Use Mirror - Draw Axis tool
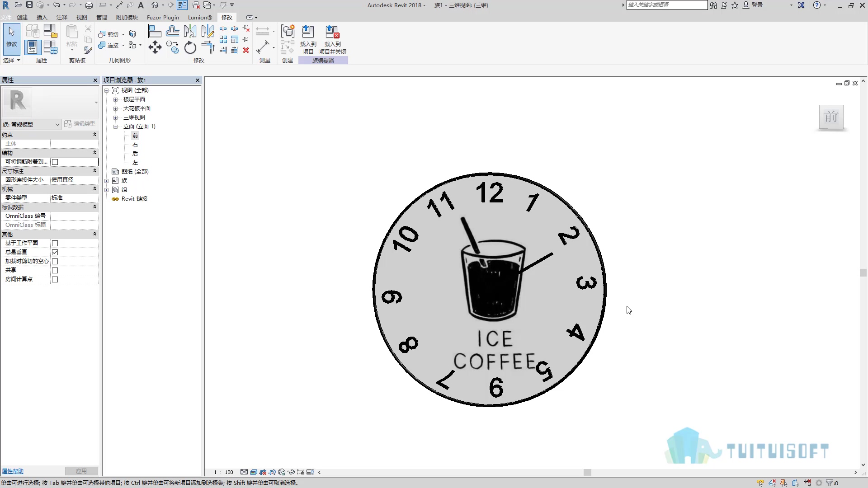The height and width of the screenshot is (488, 868). pyautogui.click(x=208, y=31)
